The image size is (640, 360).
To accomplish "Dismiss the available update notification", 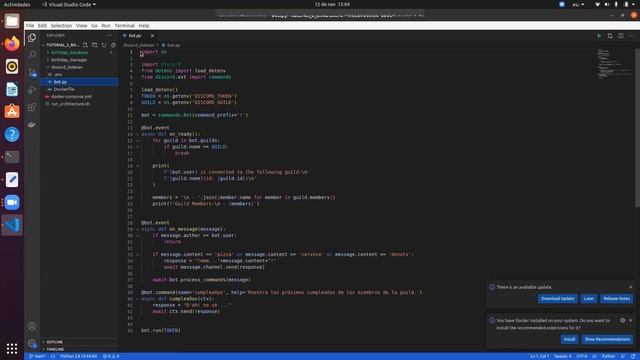I will (631, 287).
